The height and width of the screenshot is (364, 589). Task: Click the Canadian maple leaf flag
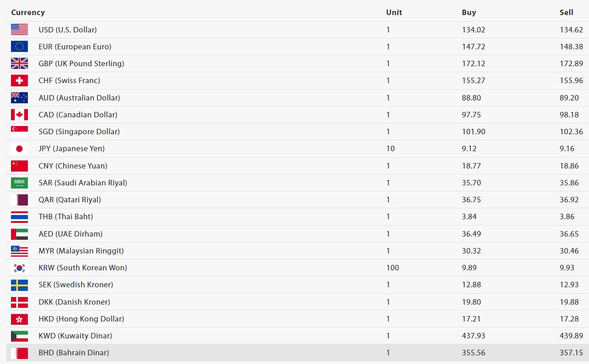19,115
